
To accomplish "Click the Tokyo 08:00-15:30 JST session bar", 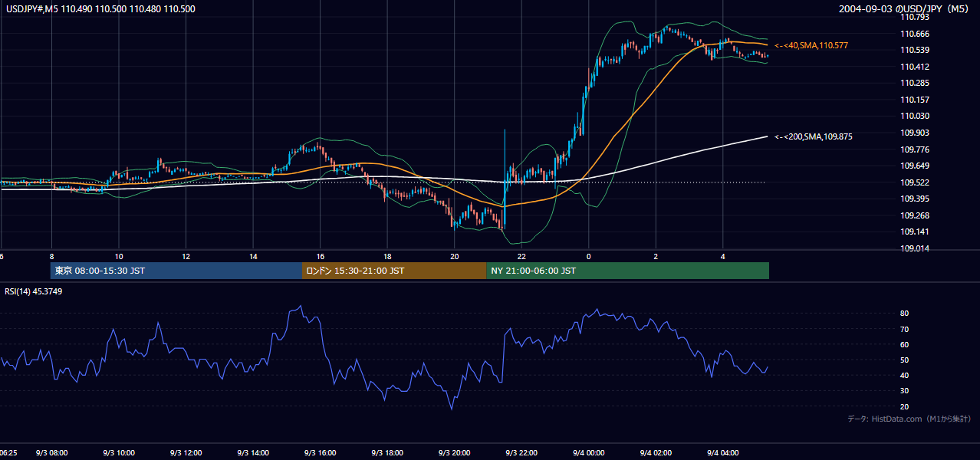I will (x=176, y=271).
